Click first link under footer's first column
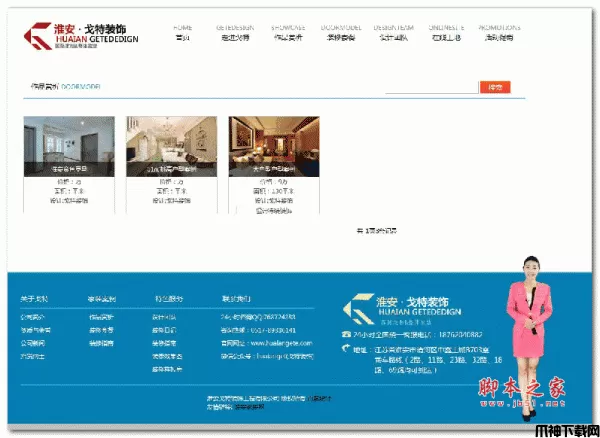This screenshot has height=438, width=600. pos(33,317)
